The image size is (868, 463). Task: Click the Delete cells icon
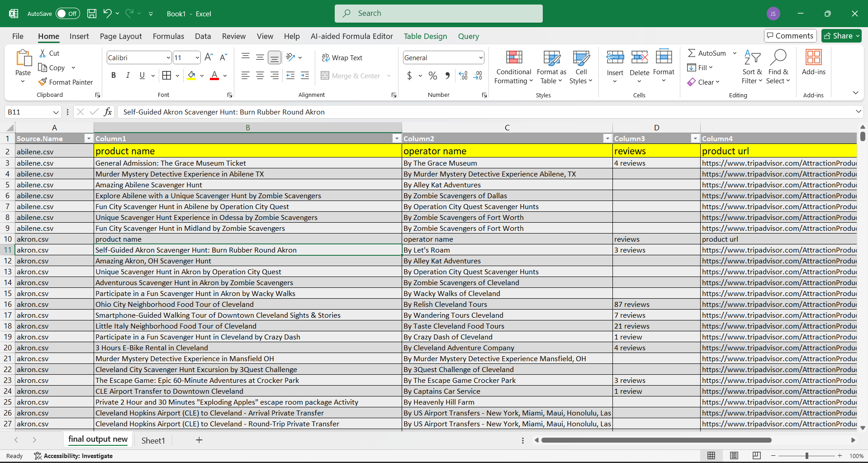tap(640, 57)
